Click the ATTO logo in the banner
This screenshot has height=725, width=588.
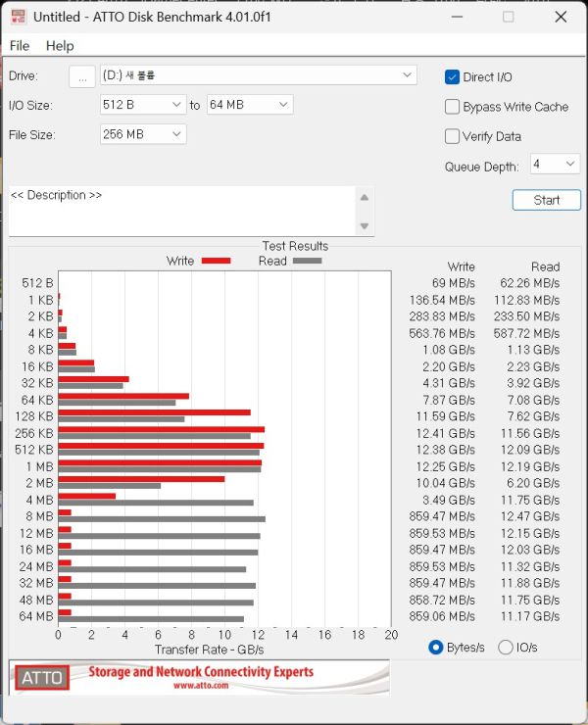[42, 678]
